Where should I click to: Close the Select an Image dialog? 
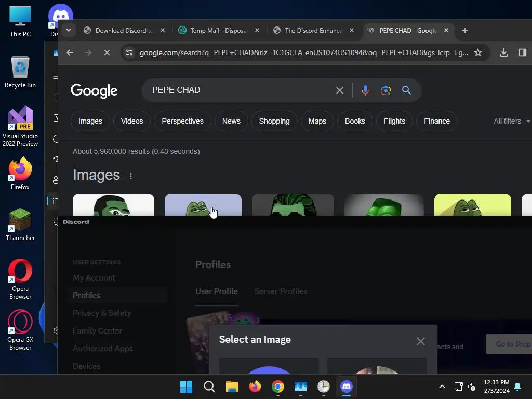[x=421, y=341]
